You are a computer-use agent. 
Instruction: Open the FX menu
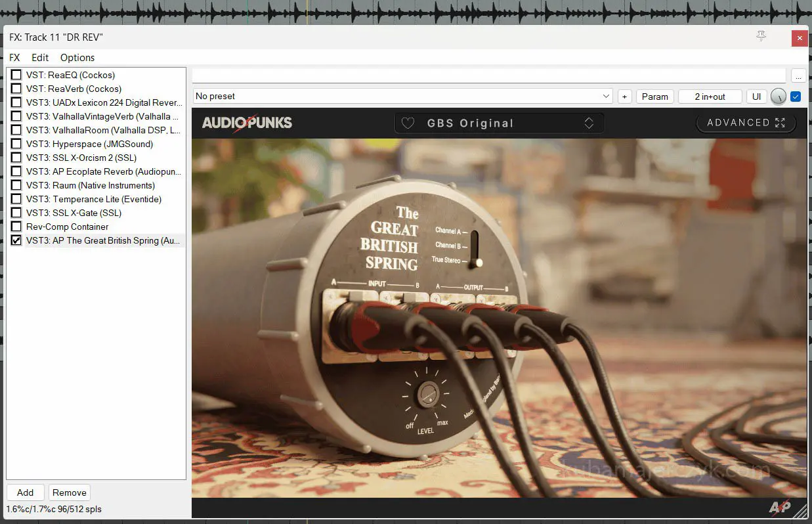pyautogui.click(x=14, y=58)
